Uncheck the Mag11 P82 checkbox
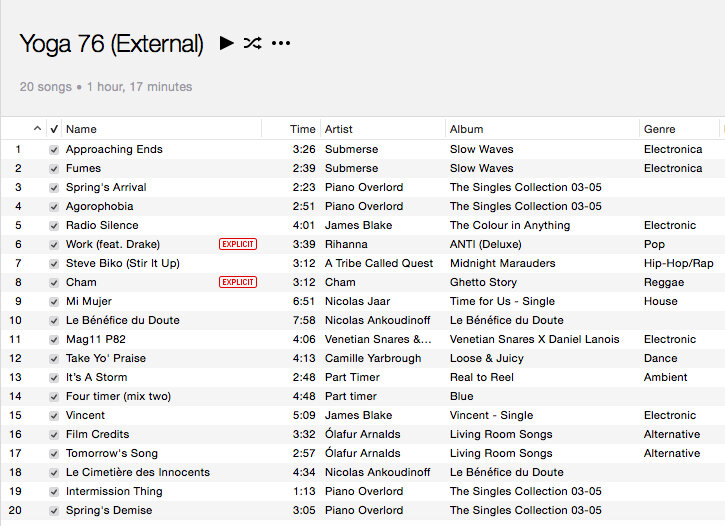725x526 pixels. pyautogui.click(x=54, y=340)
